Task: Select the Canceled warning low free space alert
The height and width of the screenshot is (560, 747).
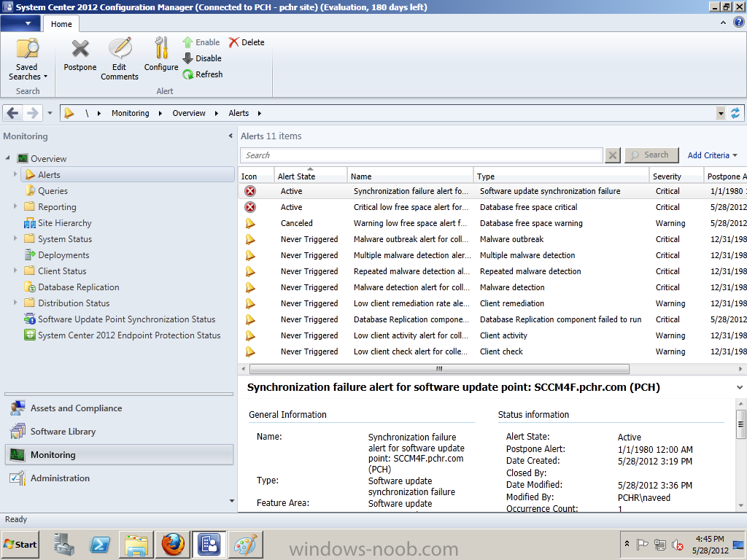Action: pyautogui.click(x=492, y=223)
